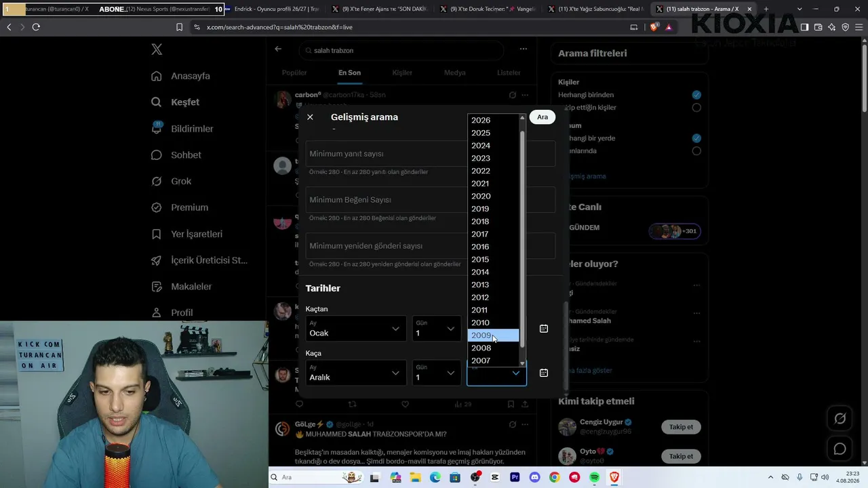Image resolution: width=868 pixels, height=488 pixels.
Task: Switch to the Listeler tab
Action: pos(509,73)
